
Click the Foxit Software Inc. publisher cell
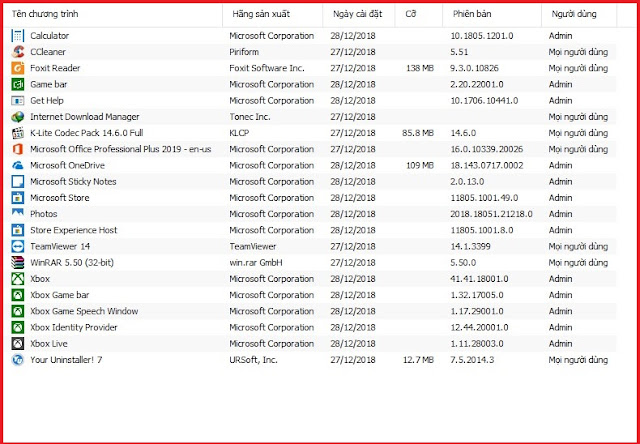[x=267, y=68]
